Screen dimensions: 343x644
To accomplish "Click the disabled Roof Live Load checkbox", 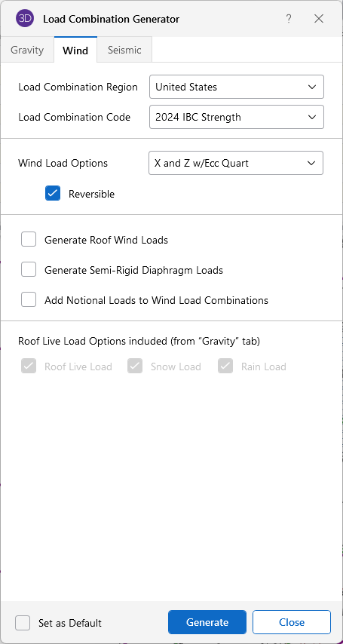I will click(29, 366).
